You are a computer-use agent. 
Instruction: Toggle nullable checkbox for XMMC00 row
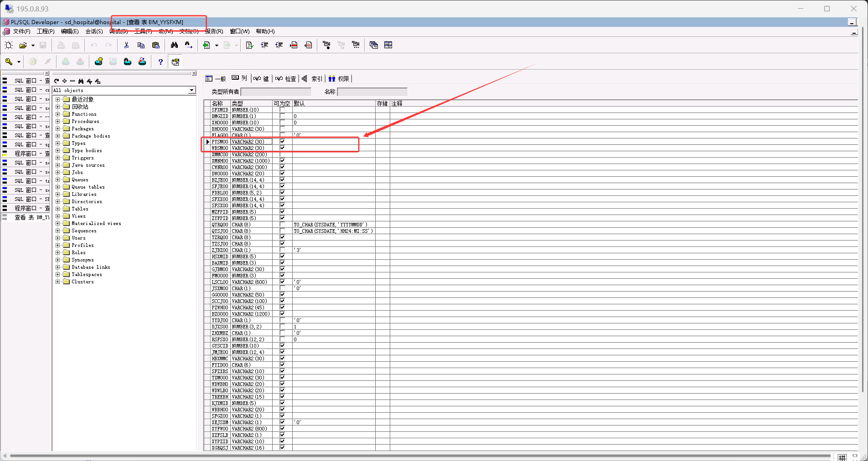[282, 154]
